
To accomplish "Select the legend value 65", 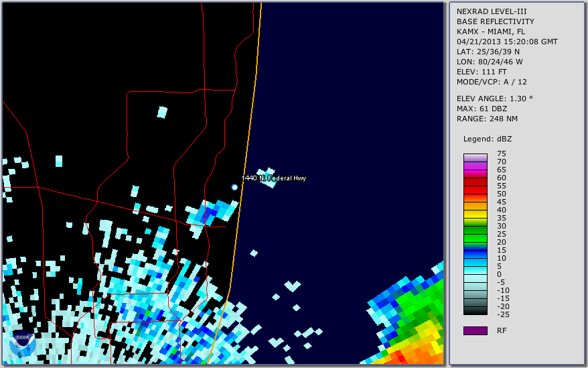I will (502, 170).
